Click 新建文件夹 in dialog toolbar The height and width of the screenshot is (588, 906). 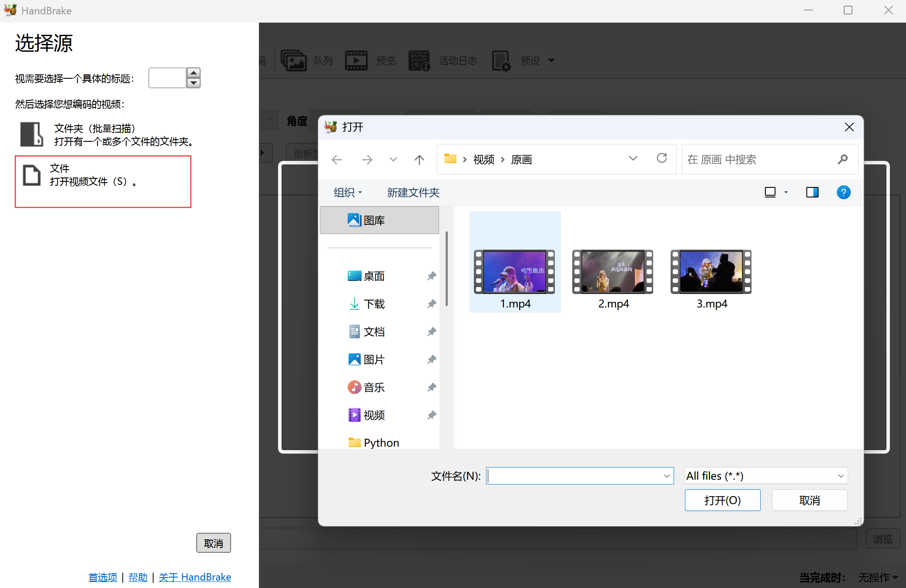pos(413,192)
